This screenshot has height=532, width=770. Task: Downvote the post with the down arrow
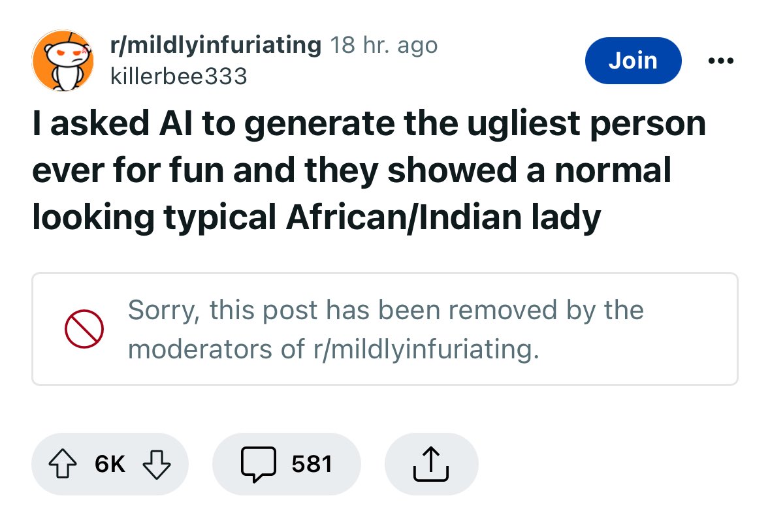(x=155, y=464)
